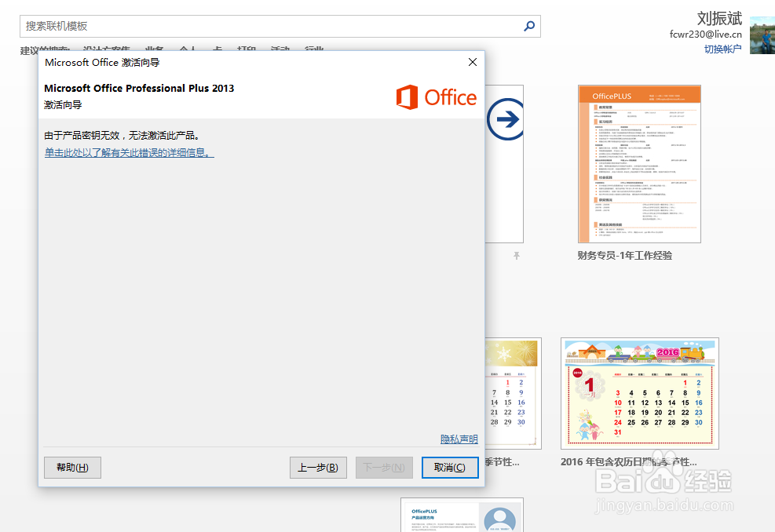This screenshot has width=775, height=532.
Task: Click the user profile photo
Action: point(762,35)
